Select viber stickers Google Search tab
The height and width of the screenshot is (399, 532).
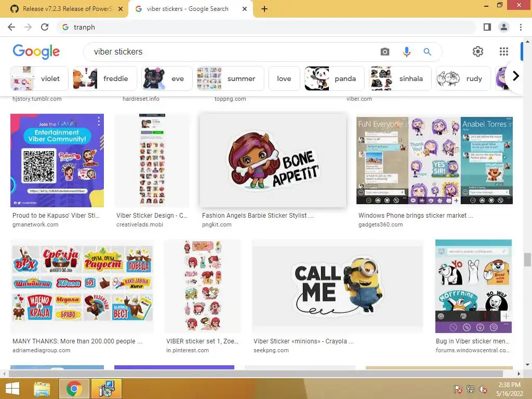188,9
